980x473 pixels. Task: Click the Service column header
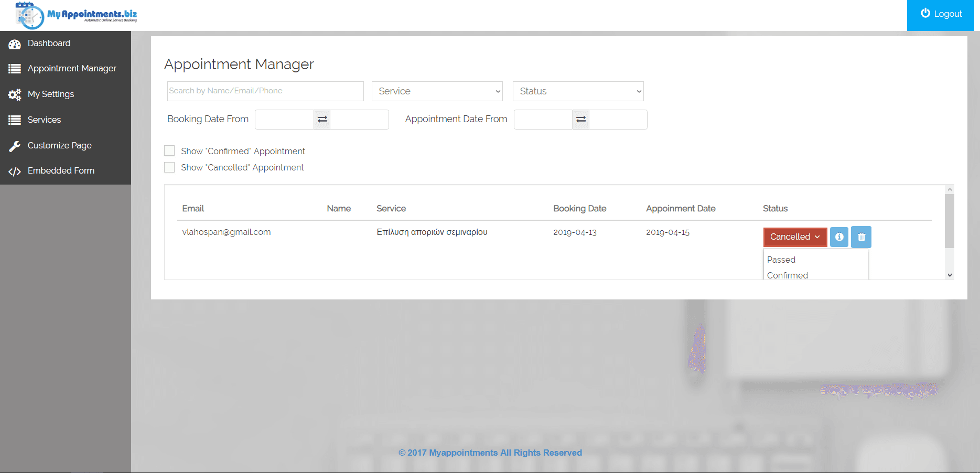pyautogui.click(x=391, y=208)
